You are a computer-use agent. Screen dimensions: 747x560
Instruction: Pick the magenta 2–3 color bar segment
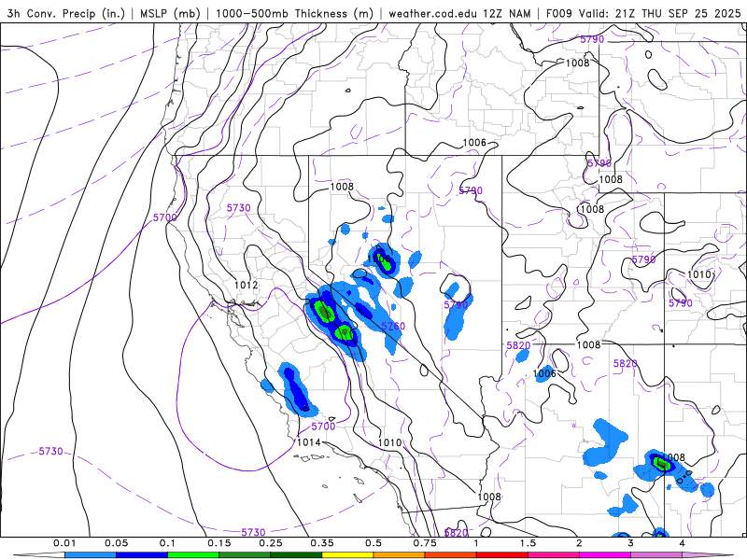point(605,555)
